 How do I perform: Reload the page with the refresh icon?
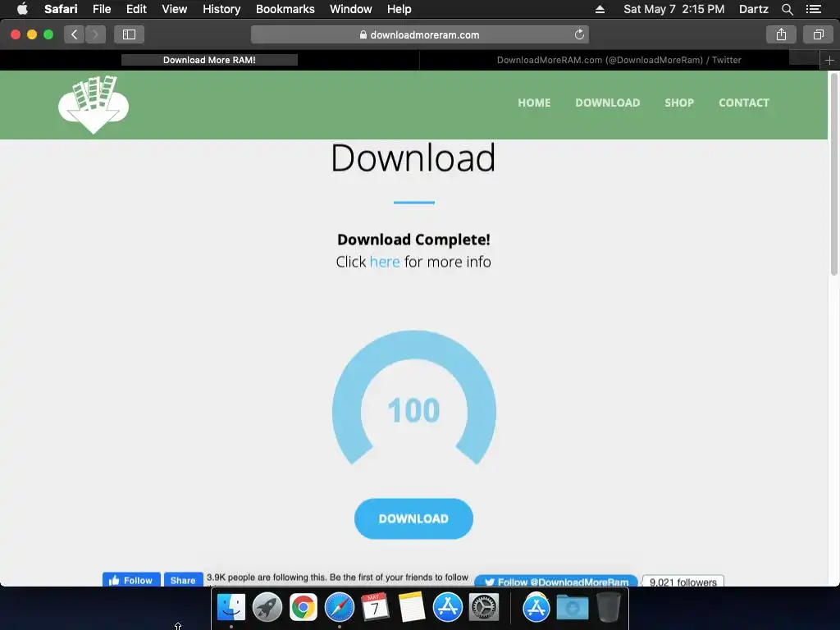point(579,34)
